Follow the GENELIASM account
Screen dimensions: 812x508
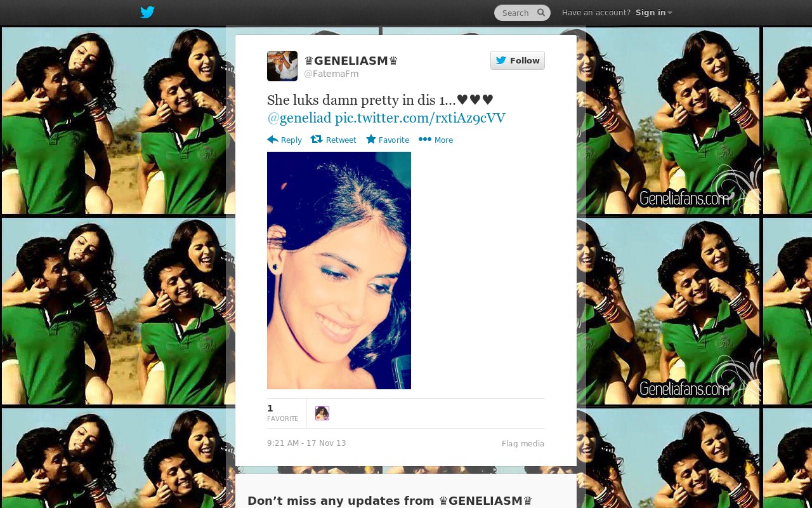[518, 60]
